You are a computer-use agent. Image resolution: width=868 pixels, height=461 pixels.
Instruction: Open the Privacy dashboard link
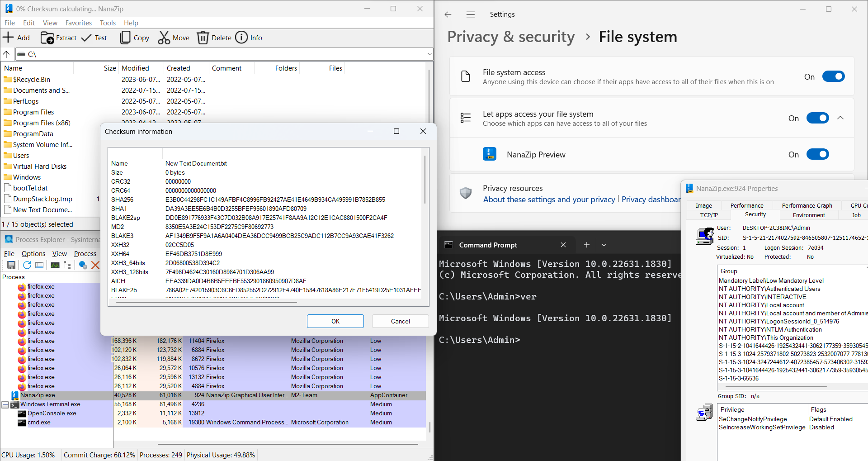(651, 199)
